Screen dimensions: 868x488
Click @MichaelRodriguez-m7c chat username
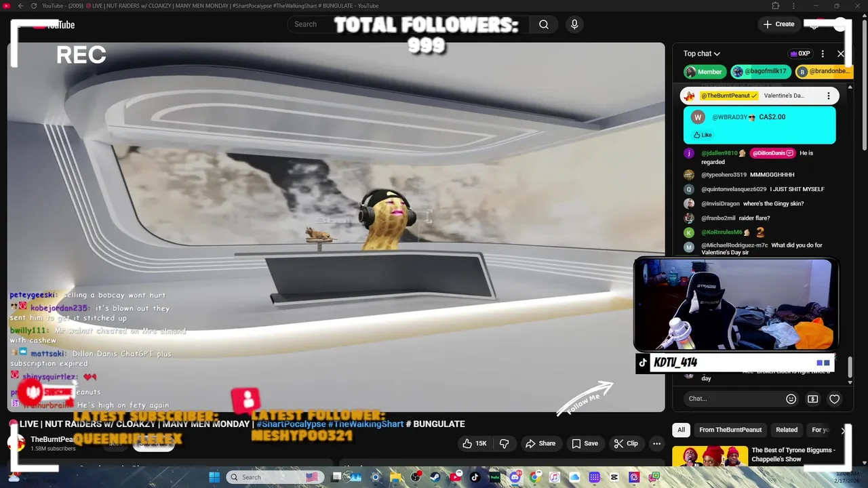tap(734, 245)
